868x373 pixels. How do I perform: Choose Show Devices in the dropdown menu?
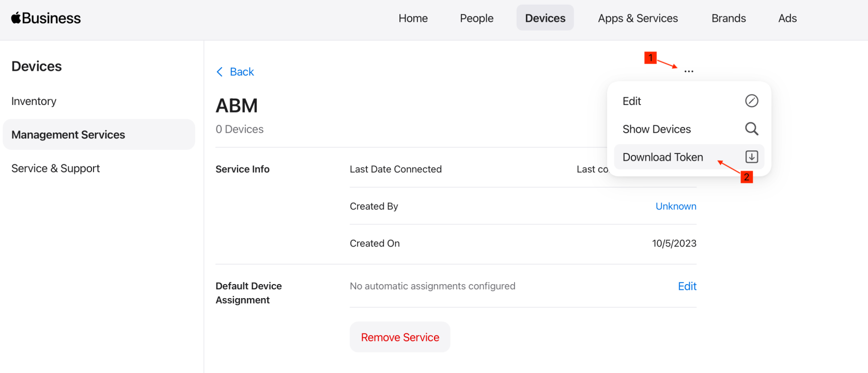click(689, 129)
